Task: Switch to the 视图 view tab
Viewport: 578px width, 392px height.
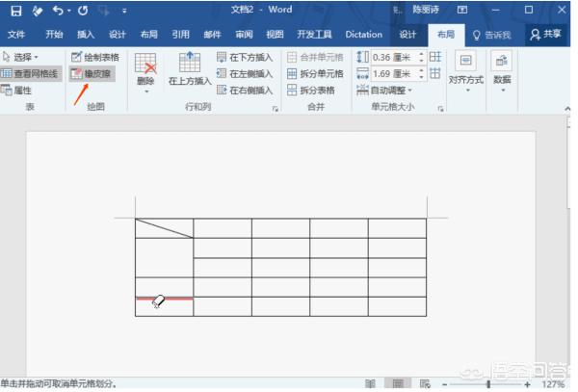Action: [x=275, y=35]
